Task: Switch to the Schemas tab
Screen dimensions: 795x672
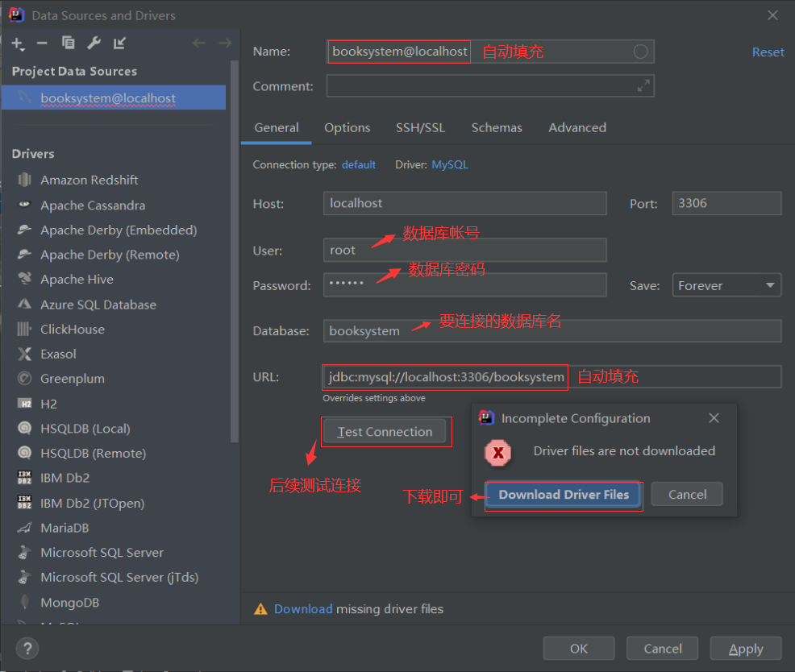Action: click(x=497, y=127)
